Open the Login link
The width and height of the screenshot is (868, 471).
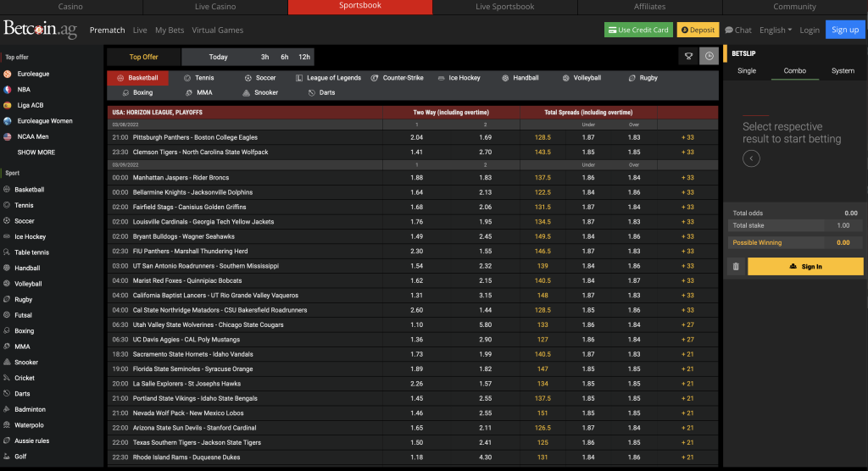point(810,30)
